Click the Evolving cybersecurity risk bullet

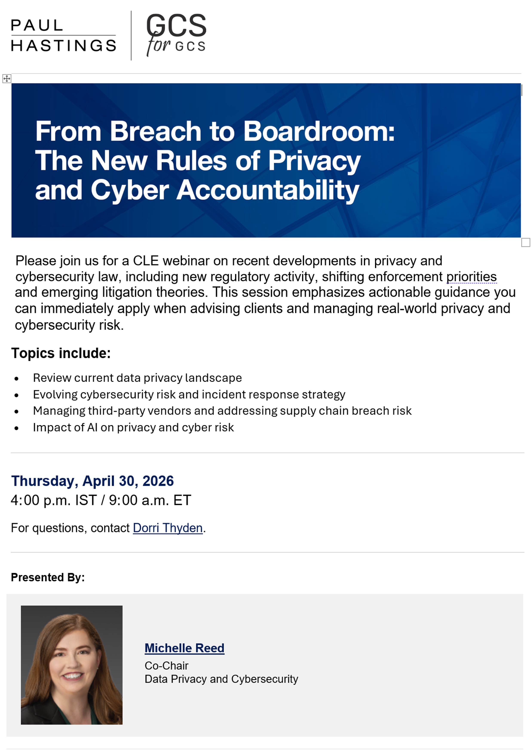pyautogui.click(x=189, y=394)
